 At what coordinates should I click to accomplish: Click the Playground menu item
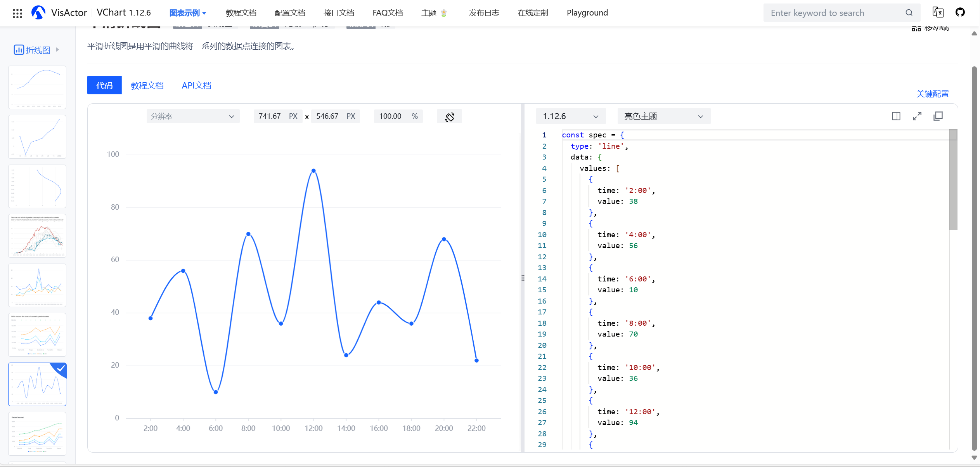coord(587,12)
